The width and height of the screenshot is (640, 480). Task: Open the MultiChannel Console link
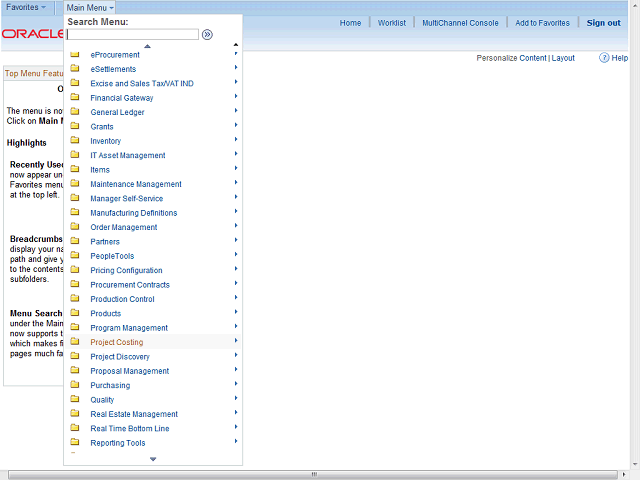coord(460,23)
